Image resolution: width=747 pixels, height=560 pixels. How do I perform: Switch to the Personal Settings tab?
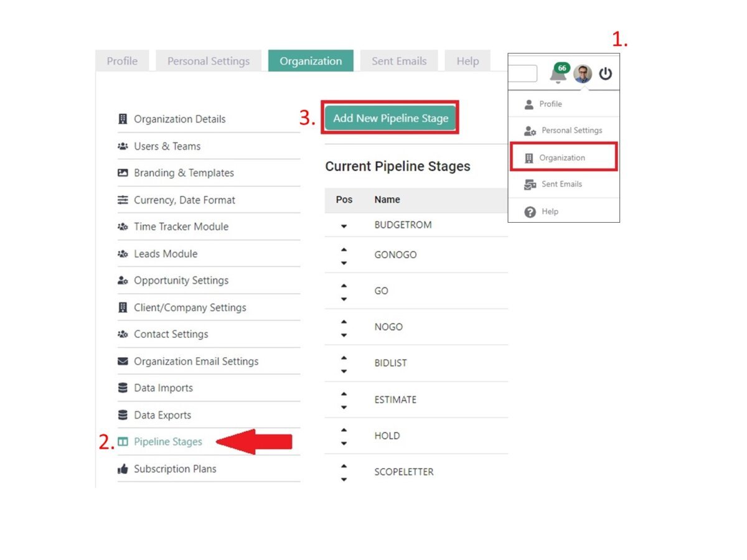click(209, 61)
